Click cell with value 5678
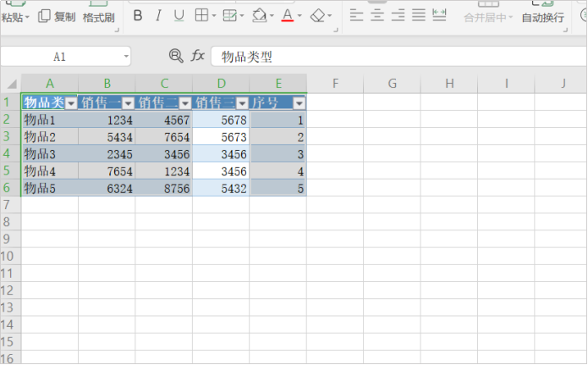 [221, 119]
